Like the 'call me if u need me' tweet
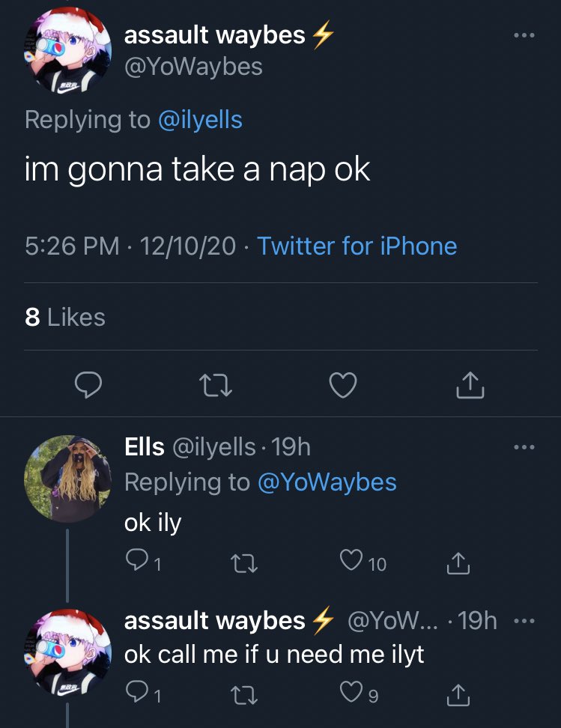Viewport: 561px width, 728px height. pos(351,697)
